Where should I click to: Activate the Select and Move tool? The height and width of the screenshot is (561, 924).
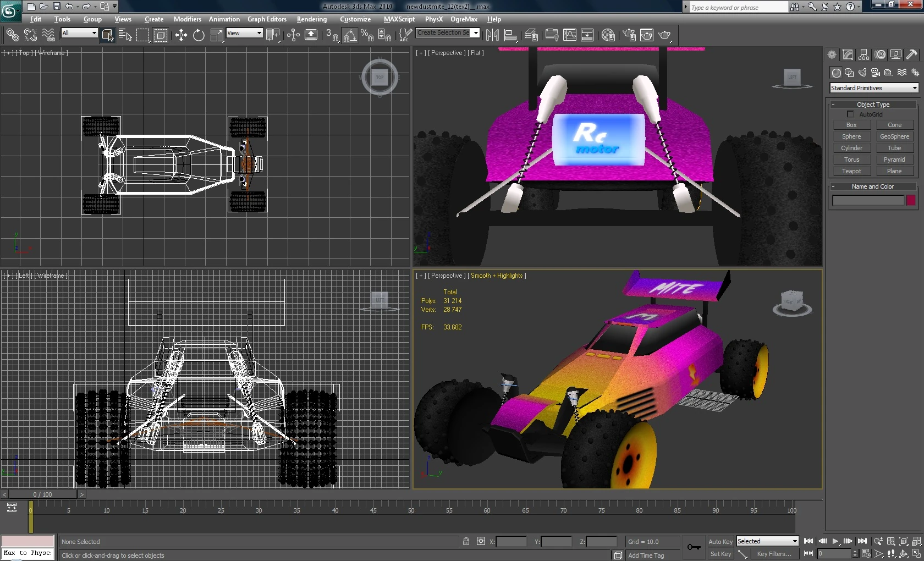(x=181, y=35)
